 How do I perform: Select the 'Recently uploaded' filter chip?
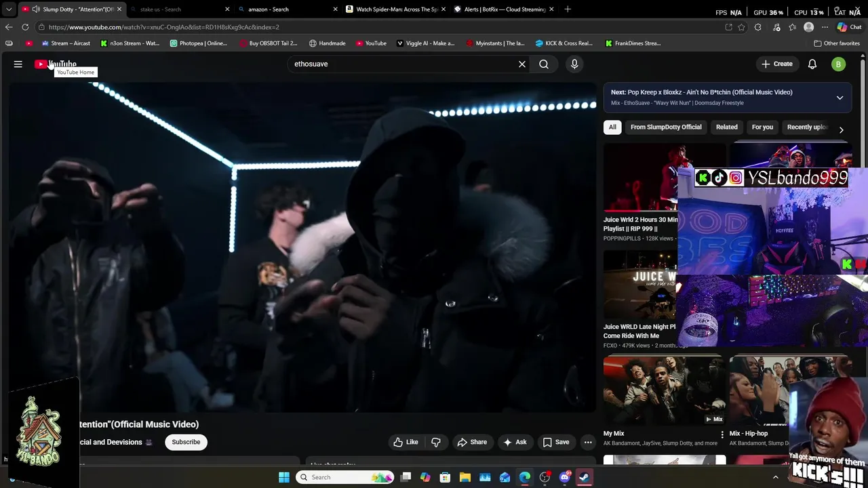[x=807, y=127]
